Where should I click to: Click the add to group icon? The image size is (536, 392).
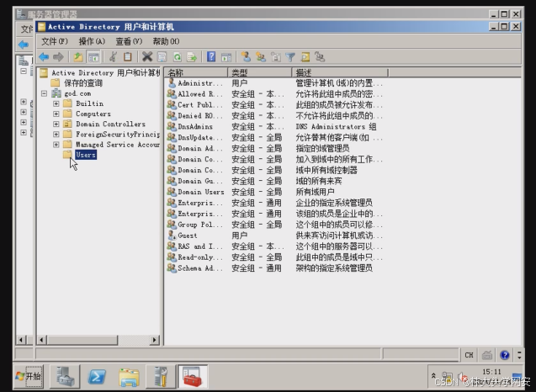click(x=320, y=56)
